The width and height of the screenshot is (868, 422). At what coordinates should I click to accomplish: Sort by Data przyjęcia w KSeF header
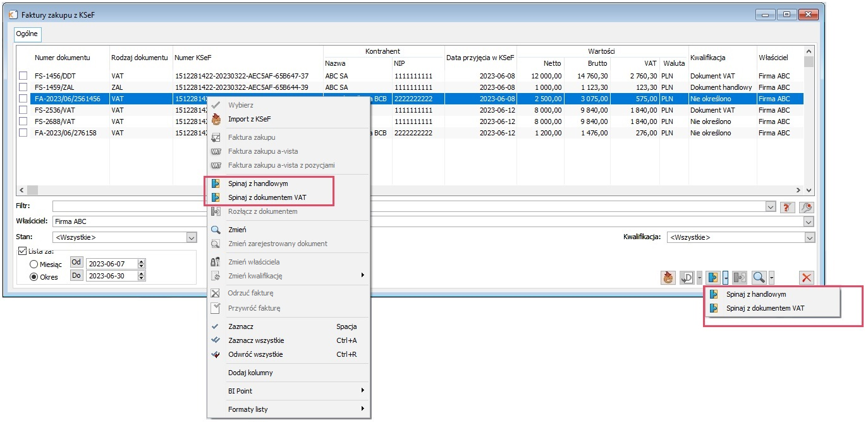[x=480, y=58]
